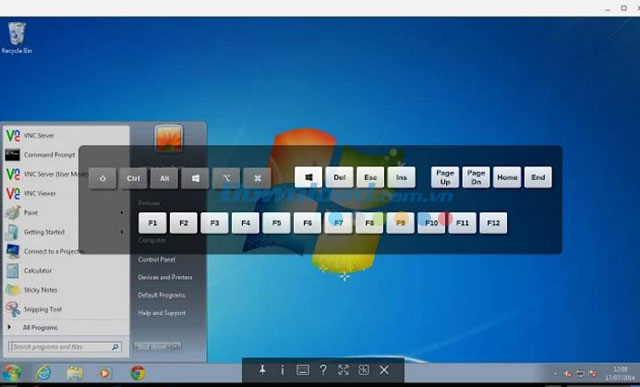This screenshot has height=387, width=640.
Task: Toggle the Ctrl modifier key
Action: coord(133,178)
